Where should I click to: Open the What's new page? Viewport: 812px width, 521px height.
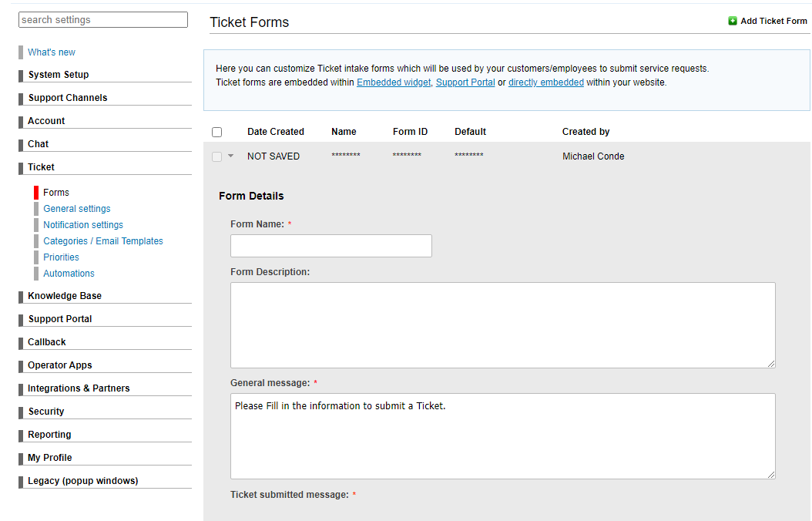click(x=52, y=52)
